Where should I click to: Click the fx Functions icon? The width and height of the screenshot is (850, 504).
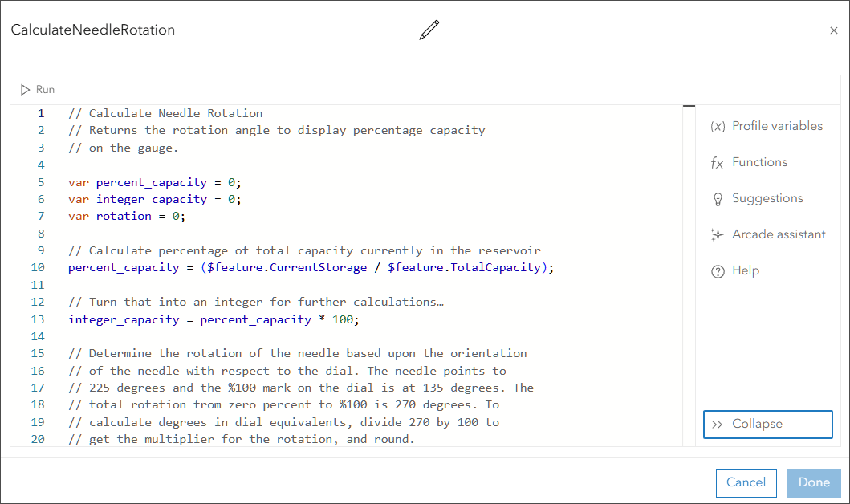718,163
